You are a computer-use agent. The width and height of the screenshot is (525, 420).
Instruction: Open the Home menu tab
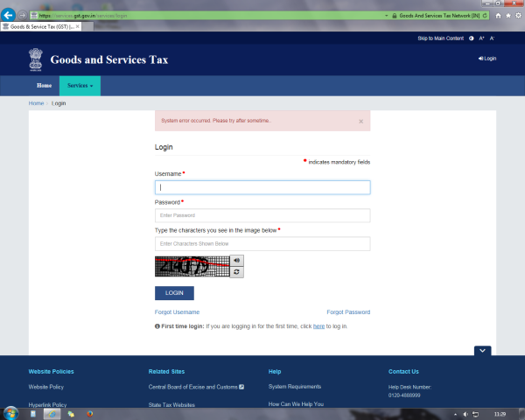(x=44, y=86)
